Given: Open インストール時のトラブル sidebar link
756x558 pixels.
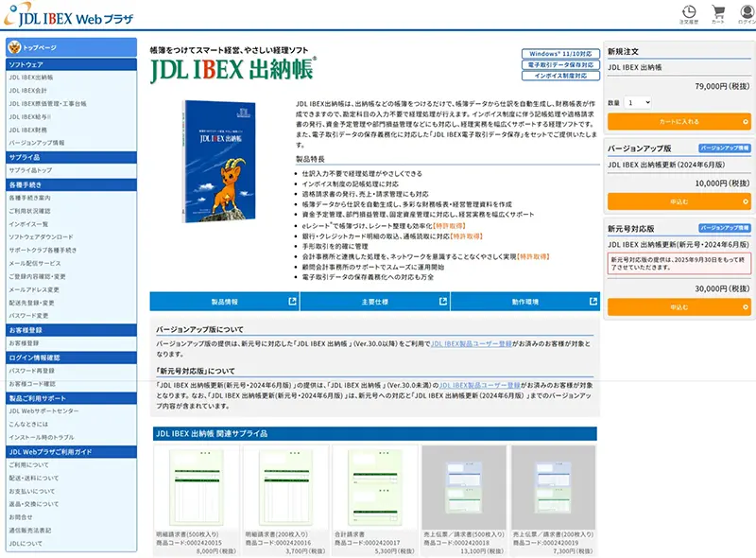Looking at the screenshot, I should [x=42, y=437].
